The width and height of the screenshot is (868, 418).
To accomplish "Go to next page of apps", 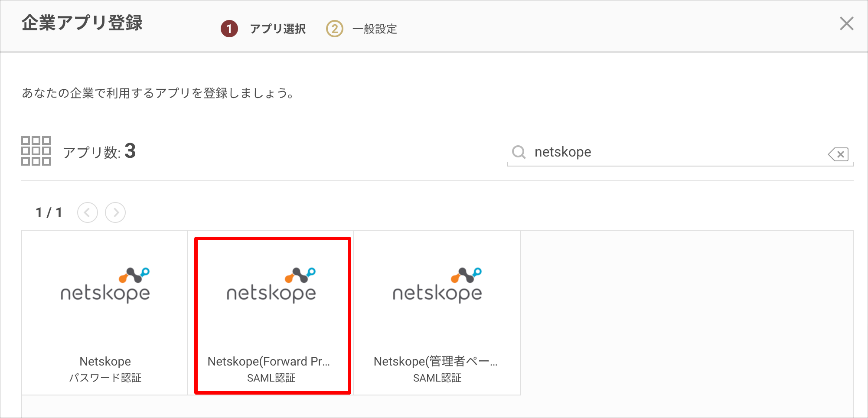I will point(115,212).
